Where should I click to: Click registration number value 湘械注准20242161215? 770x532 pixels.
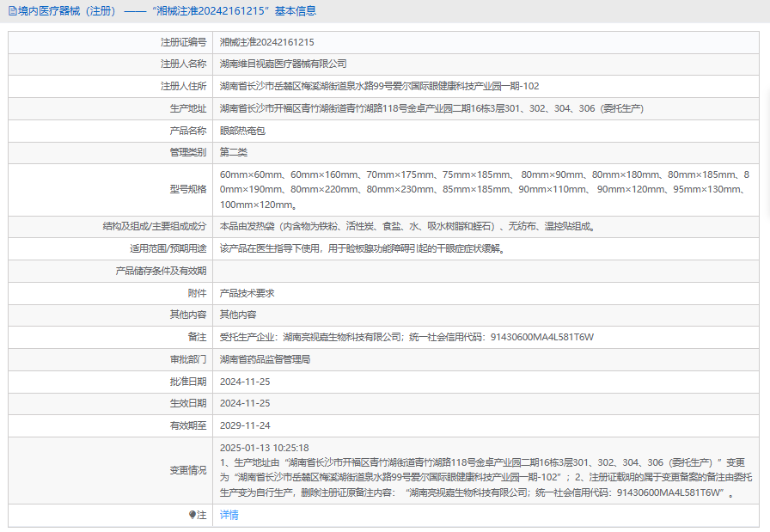266,42
